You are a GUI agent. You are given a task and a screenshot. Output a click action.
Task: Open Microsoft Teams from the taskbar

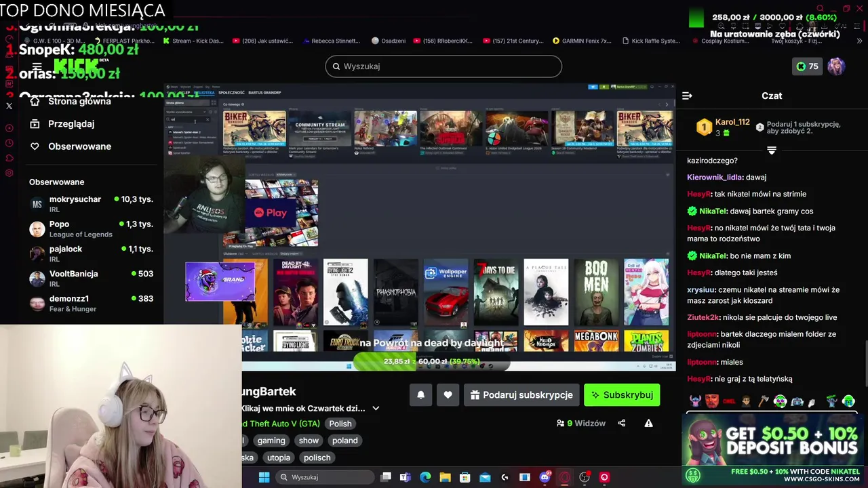[x=406, y=477]
